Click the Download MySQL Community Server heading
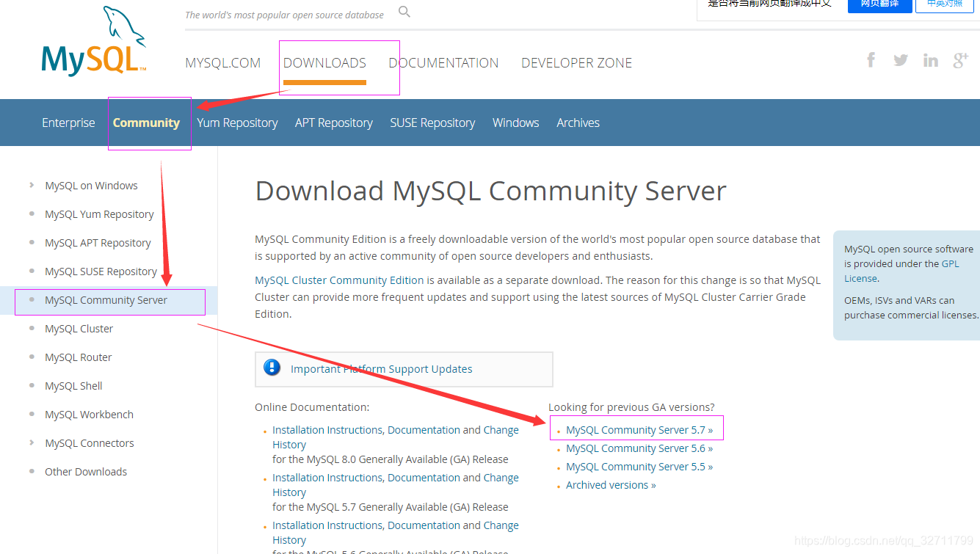Screen dimensions: 980x554 pyautogui.click(x=490, y=191)
